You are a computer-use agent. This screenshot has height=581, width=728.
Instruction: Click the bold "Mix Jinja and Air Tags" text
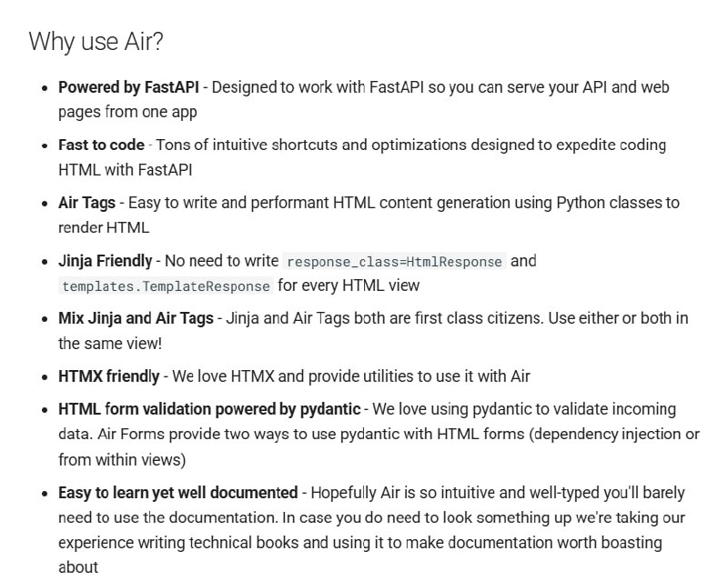tap(136, 318)
